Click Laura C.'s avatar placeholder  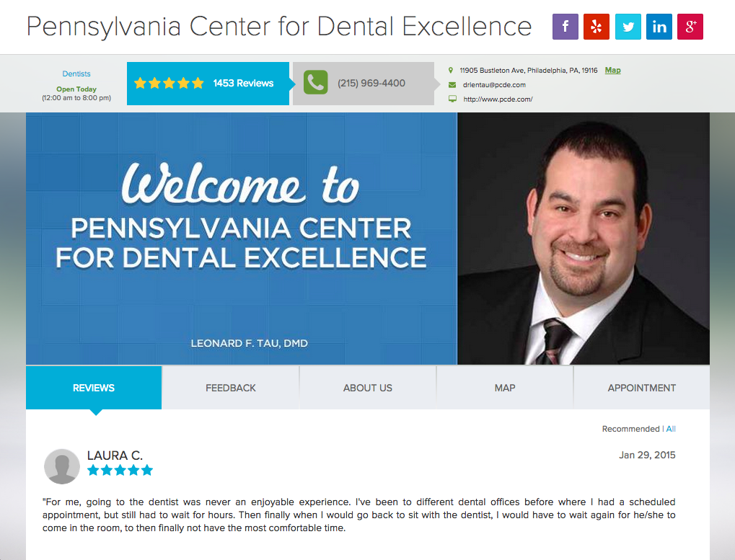62,466
